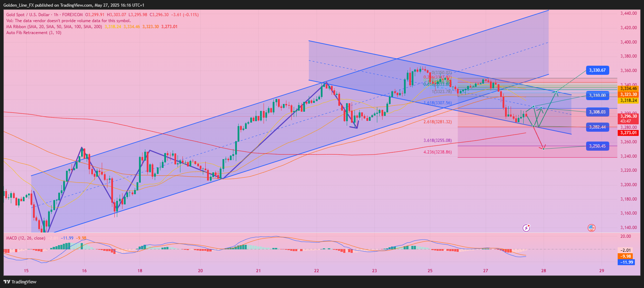Click the Vol data vendor message

click(68, 21)
